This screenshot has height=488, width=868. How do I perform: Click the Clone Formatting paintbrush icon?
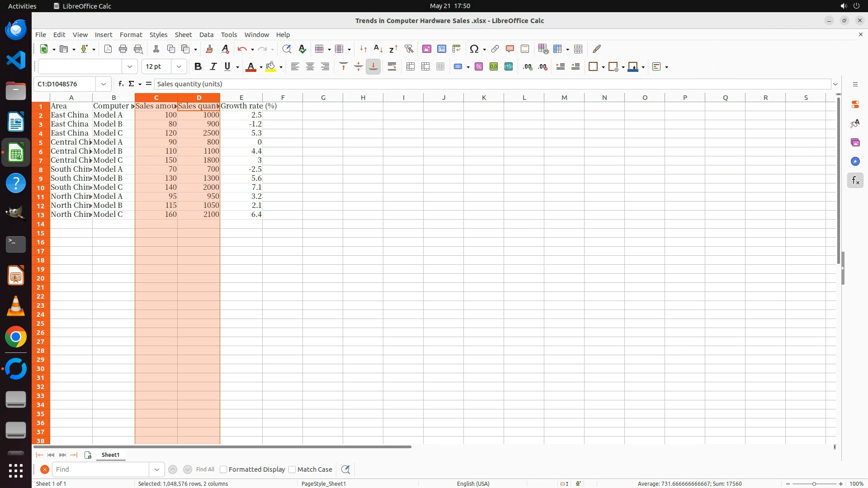209,49
